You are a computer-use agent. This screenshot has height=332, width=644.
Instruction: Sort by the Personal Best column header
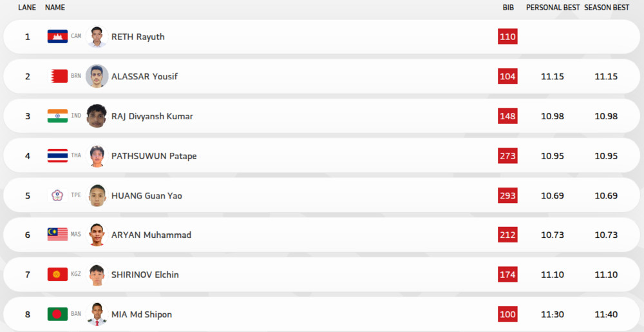tap(552, 8)
